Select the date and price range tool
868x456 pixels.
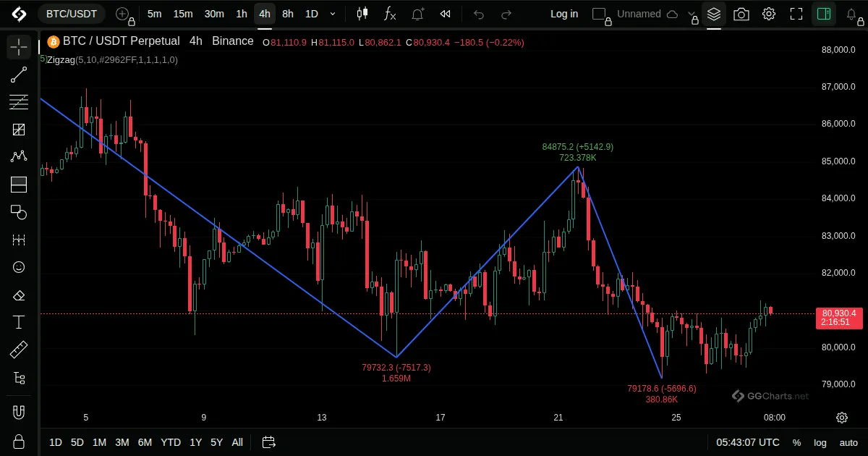tap(19, 240)
